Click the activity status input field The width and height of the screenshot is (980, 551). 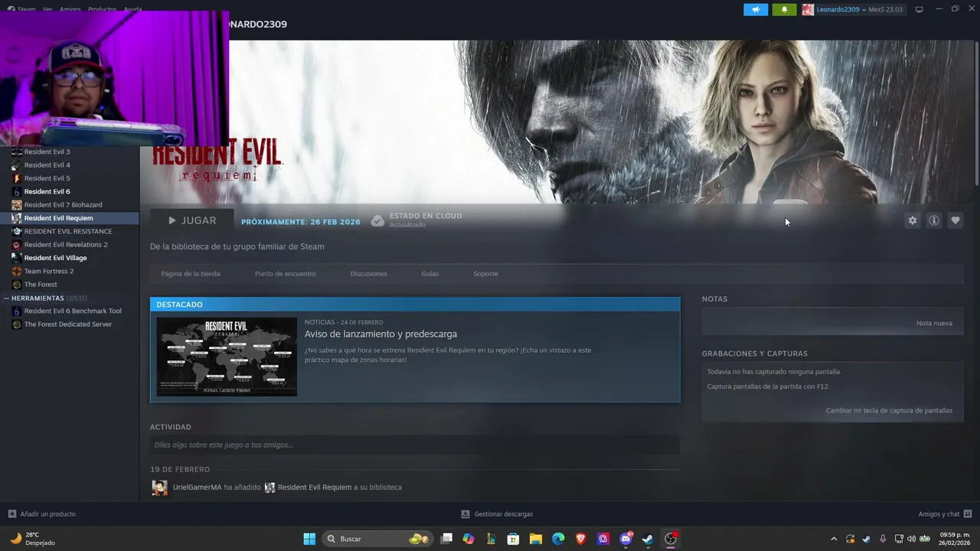(415, 445)
